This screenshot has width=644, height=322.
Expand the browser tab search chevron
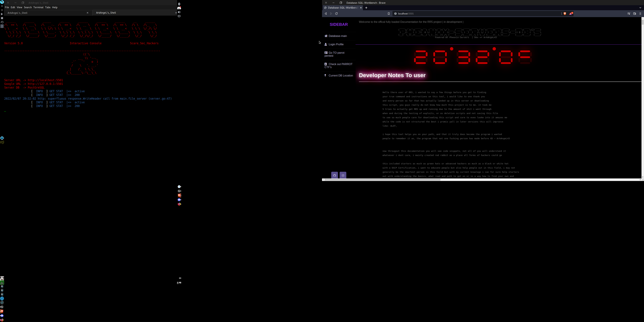[640, 8]
